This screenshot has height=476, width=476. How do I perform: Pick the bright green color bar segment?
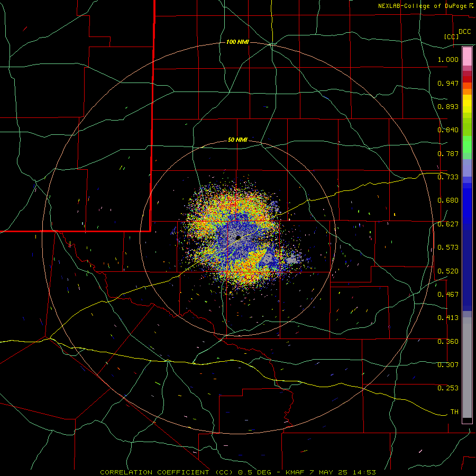(x=467, y=144)
